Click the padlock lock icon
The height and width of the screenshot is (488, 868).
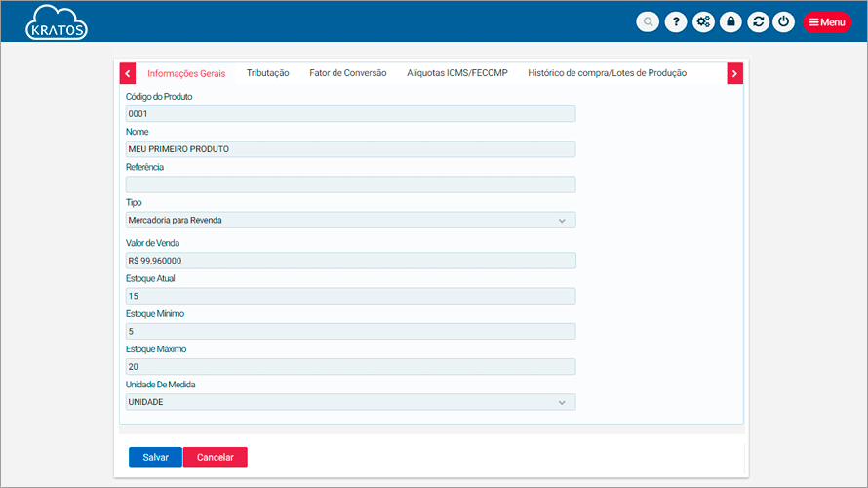point(730,22)
